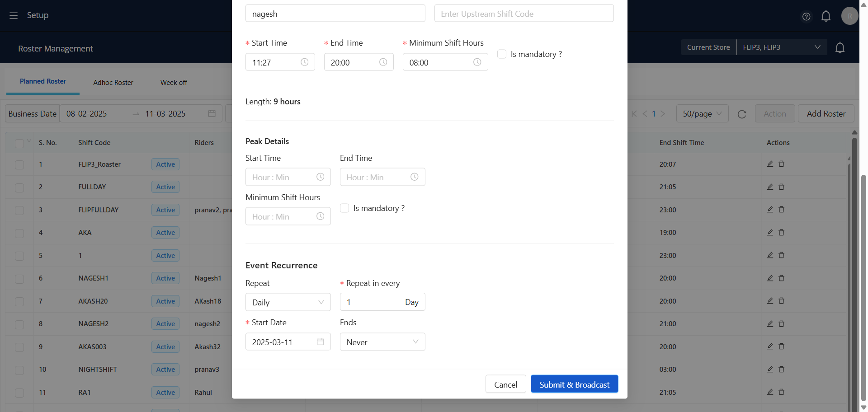Click the shift name field containing nagesh
This screenshot has width=868, height=412.
tap(335, 14)
